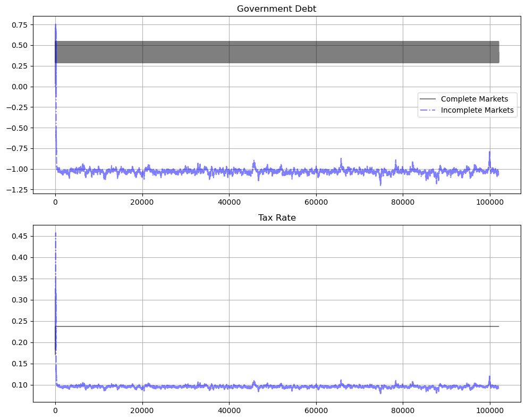
Task: Click the 0.75 y-axis label in Government Debt
Action: pyautogui.click(x=20, y=25)
